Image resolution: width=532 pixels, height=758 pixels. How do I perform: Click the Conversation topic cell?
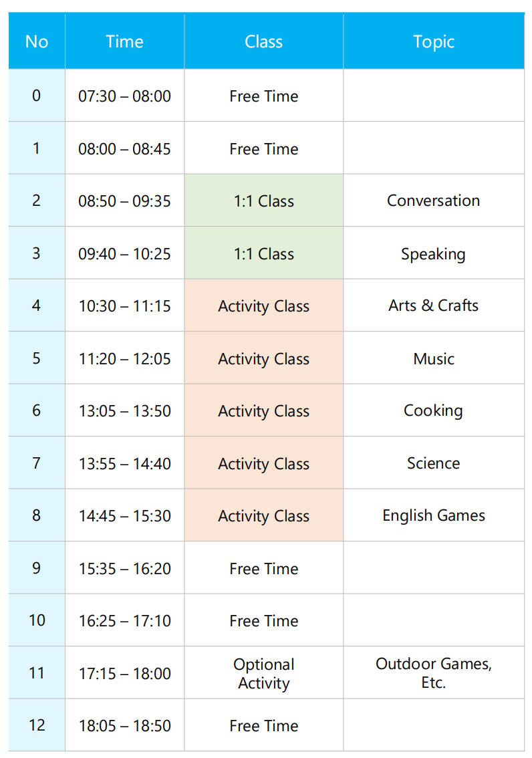pos(434,201)
